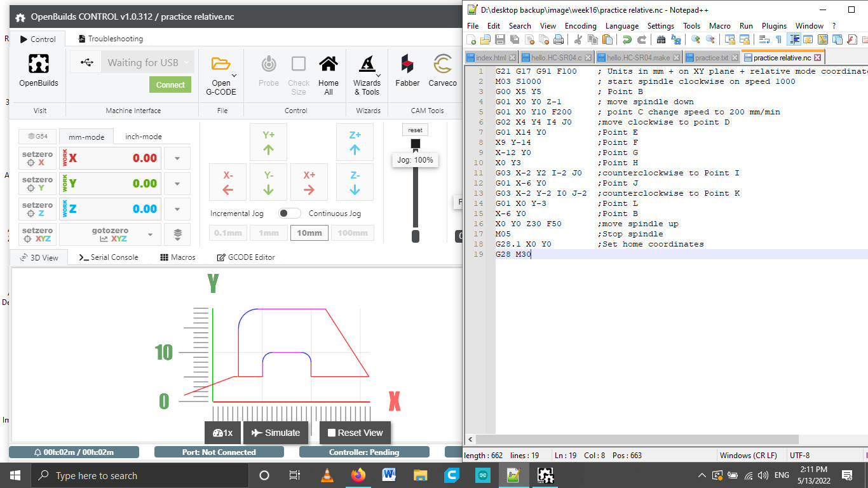Click the Home All icon
Screen dimensions: 868x488
[x=329, y=64]
